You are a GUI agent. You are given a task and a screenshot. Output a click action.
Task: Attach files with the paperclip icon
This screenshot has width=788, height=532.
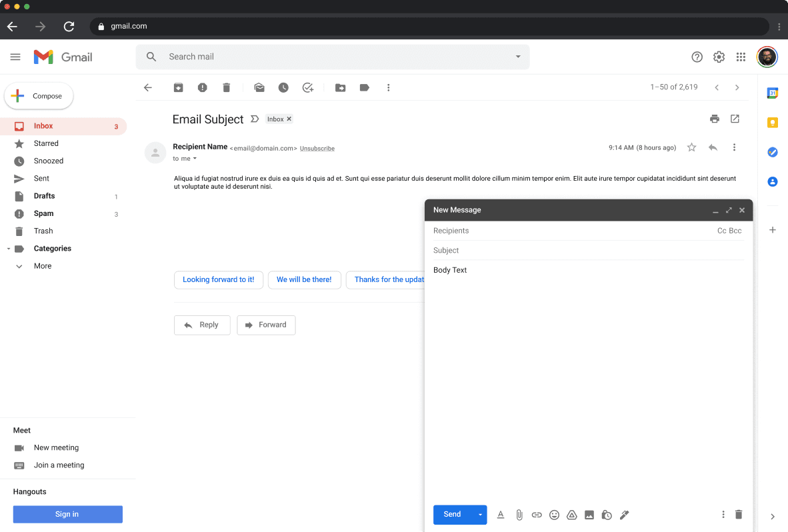pos(519,515)
